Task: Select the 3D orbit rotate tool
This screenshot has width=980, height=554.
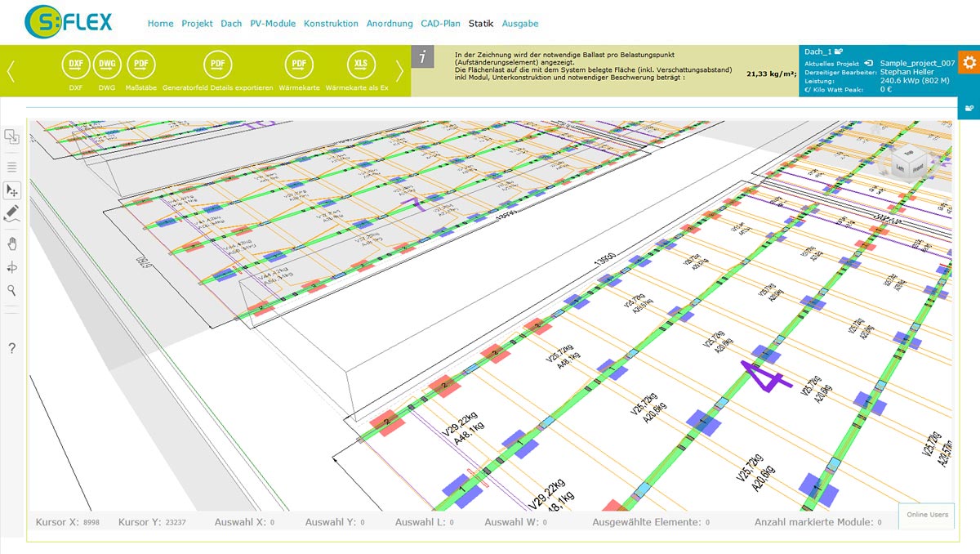Action: click(12, 267)
